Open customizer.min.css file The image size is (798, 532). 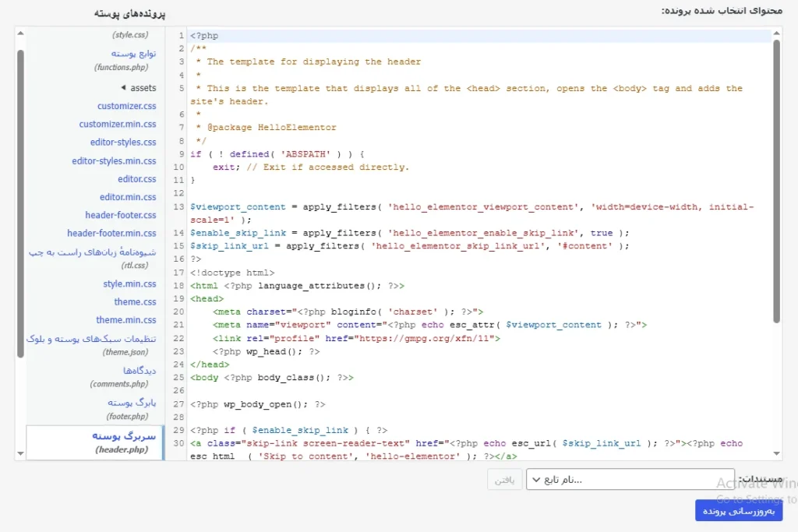[x=118, y=124]
